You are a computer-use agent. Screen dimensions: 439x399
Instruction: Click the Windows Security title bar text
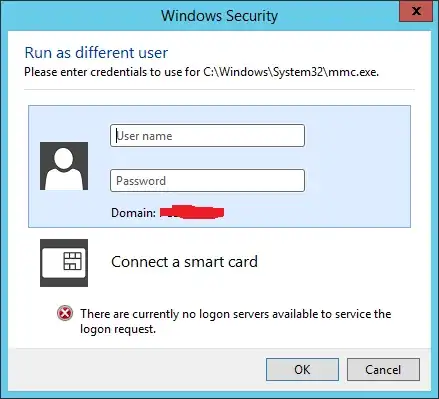(219, 16)
